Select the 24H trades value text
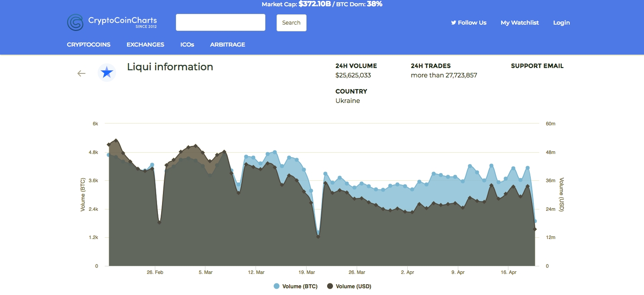644x295 pixels. coord(444,75)
